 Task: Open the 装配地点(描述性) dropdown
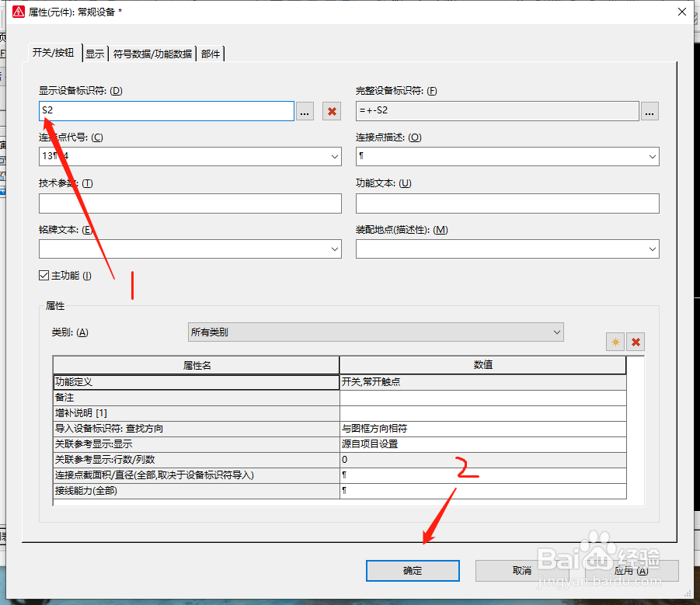coord(653,249)
